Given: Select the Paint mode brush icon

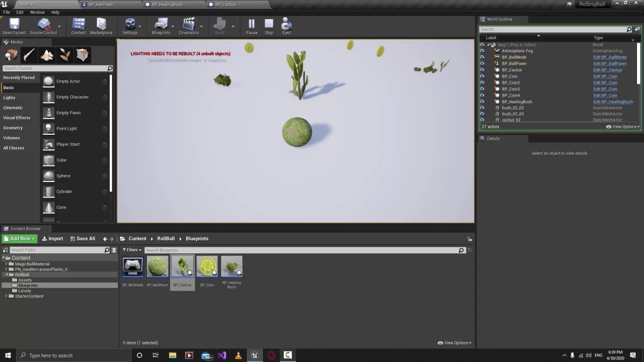Looking at the screenshot, I should tap(29, 55).
